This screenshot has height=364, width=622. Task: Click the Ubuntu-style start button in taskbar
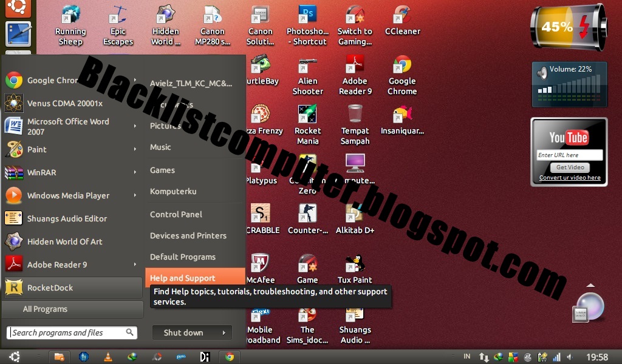click(15, 357)
